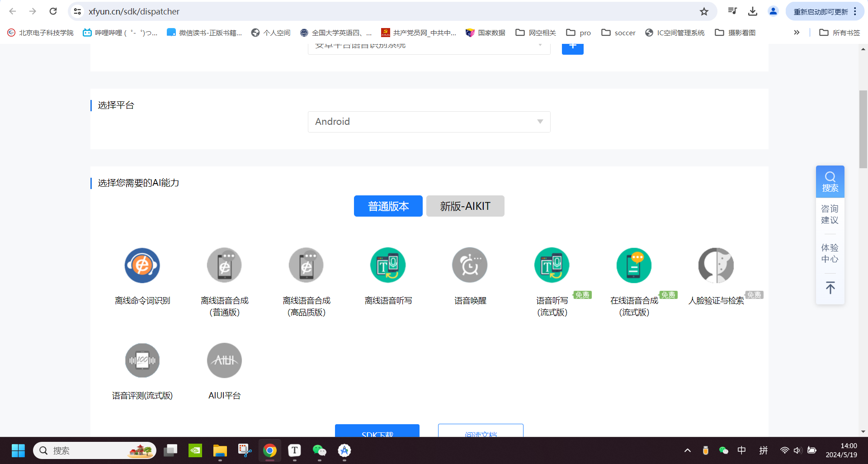Screen dimensions: 868x464
Task: Open the 网空相关 bookmarks folder
Action: [536, 33]
